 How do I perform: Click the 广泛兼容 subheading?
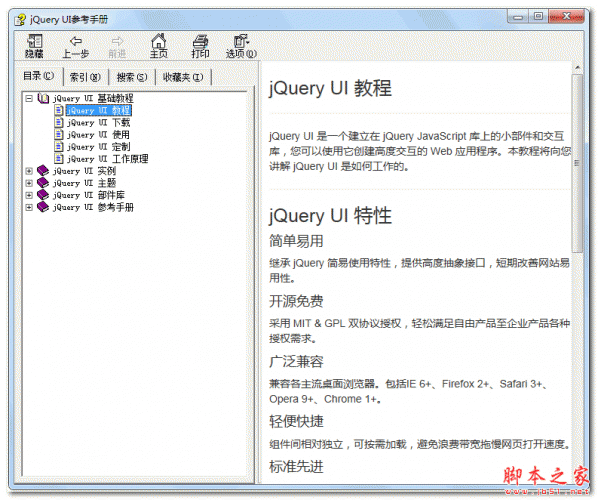tap(296, 362)
